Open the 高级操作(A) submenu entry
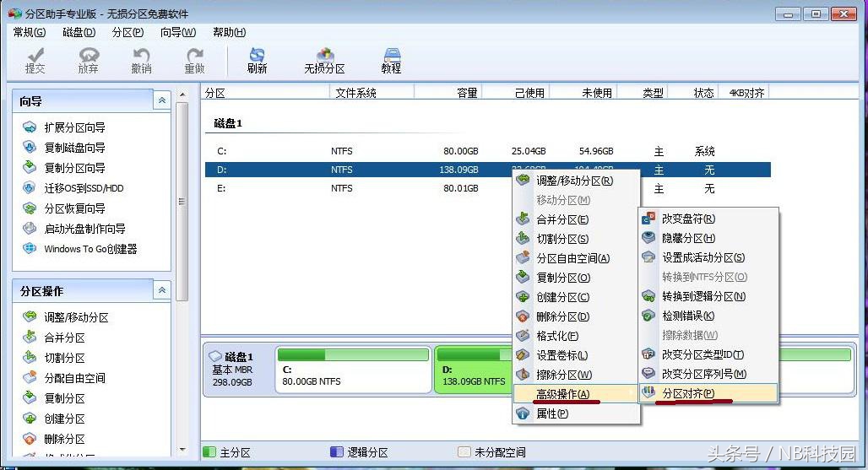Image resolution: width=868 pixels, height=470 pixels. tap(576, 394)
